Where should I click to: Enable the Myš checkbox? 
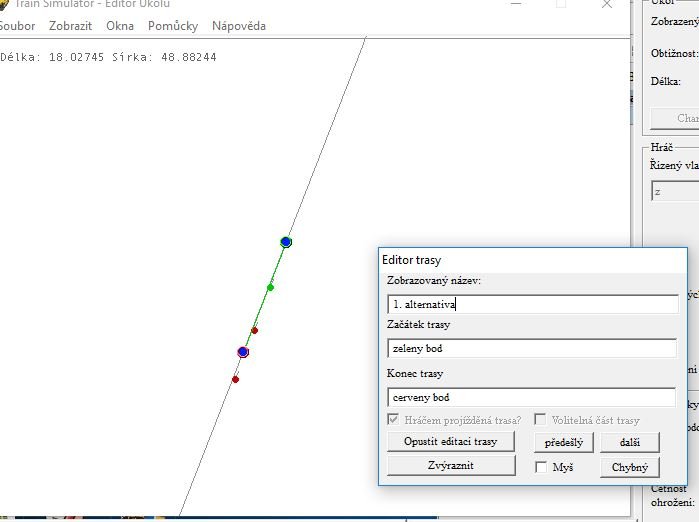[541, 467]
